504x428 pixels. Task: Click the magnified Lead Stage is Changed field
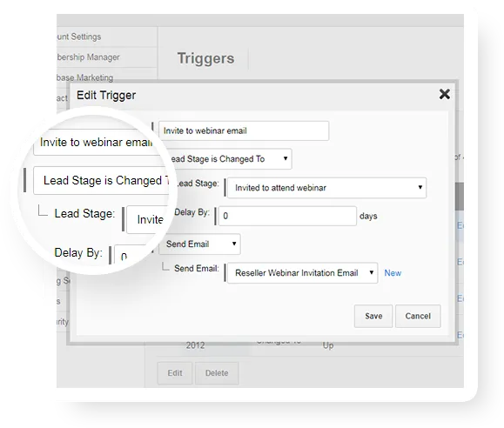(101, 181)
